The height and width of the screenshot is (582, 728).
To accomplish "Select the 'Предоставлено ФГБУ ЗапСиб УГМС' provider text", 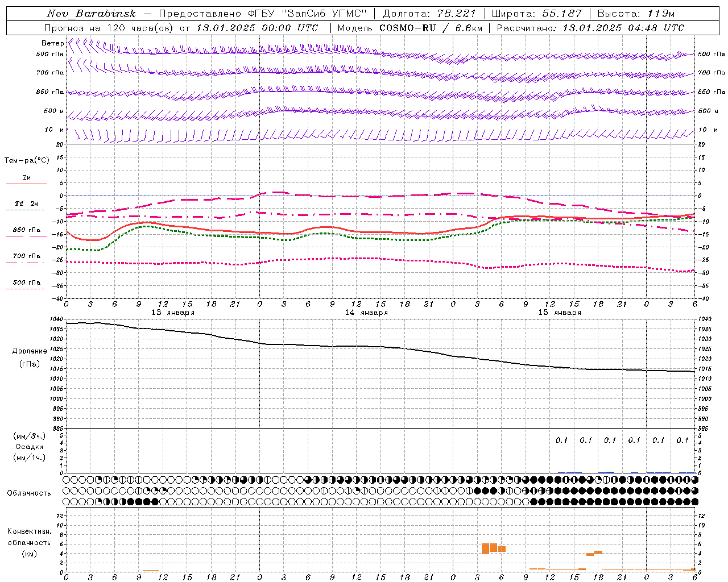I will (263, 14).
